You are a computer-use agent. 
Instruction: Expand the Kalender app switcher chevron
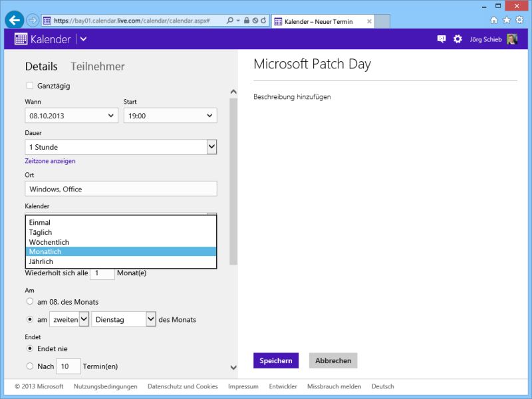[84, 39]
